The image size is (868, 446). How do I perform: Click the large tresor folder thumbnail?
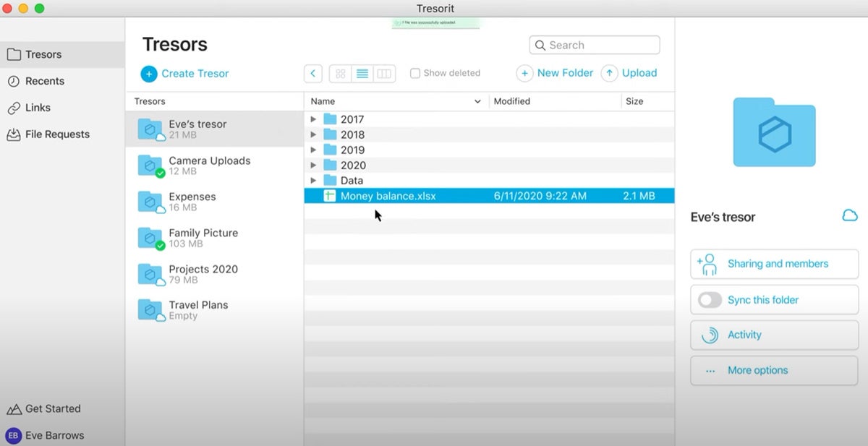point(774,132)
